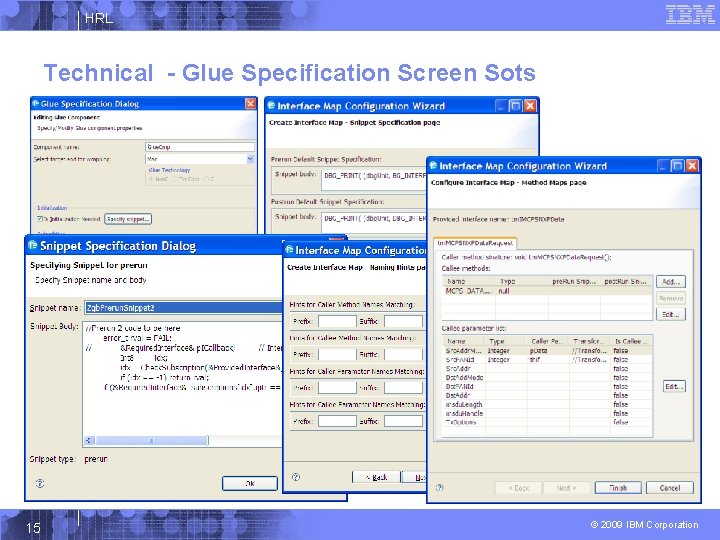This screenshot has width=720, height=540.
Task: Click Add... next to Callee methods
Action: (671, 281)
